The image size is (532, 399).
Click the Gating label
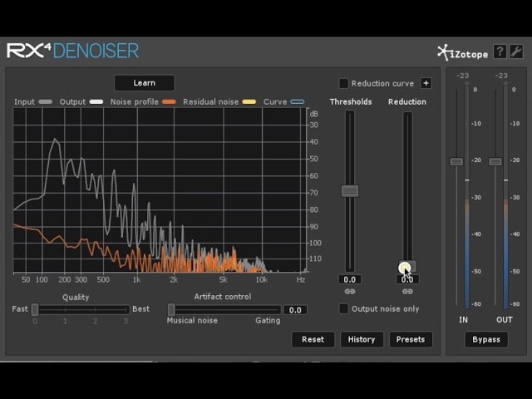[x=268, y=320]
